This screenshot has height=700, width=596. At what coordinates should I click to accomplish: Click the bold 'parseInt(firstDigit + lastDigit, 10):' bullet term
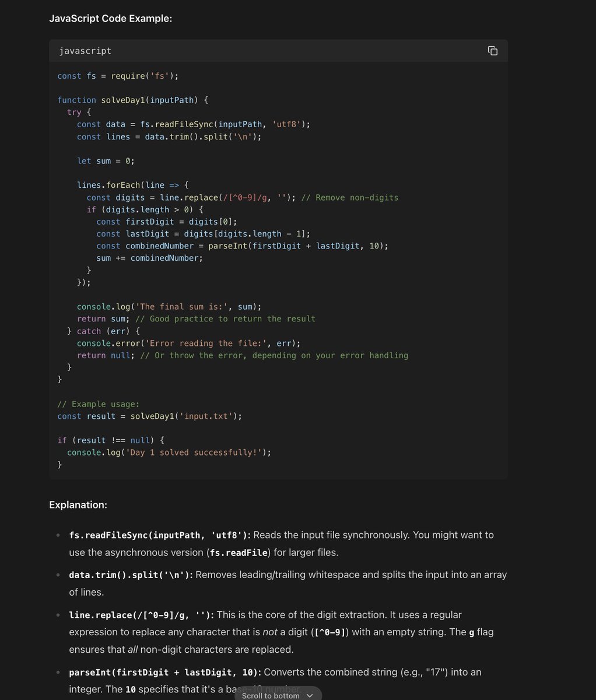[165, 672]
